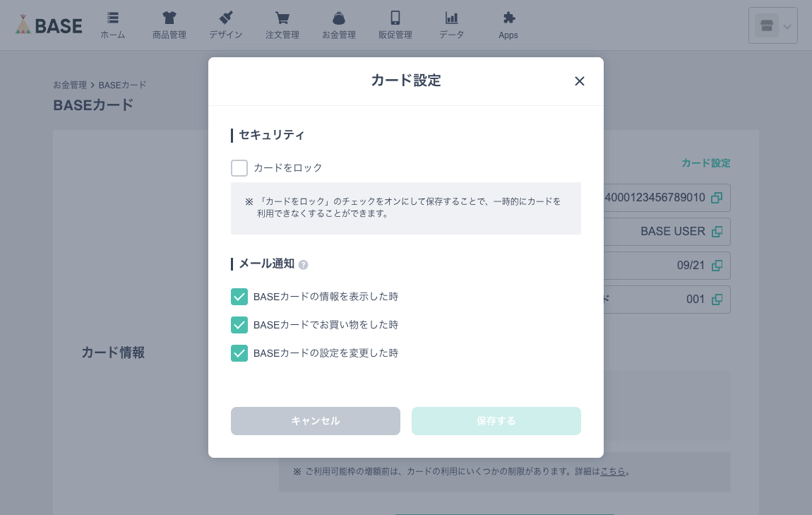The image size is (812, 515).
Task: Copy the BASE USER name
Action: click(717, 232)
